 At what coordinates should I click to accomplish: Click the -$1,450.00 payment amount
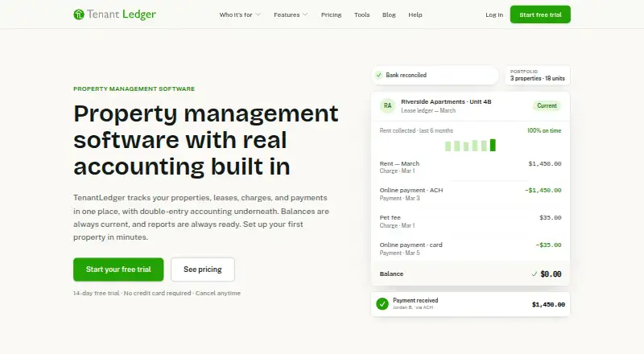pos(543,190)
